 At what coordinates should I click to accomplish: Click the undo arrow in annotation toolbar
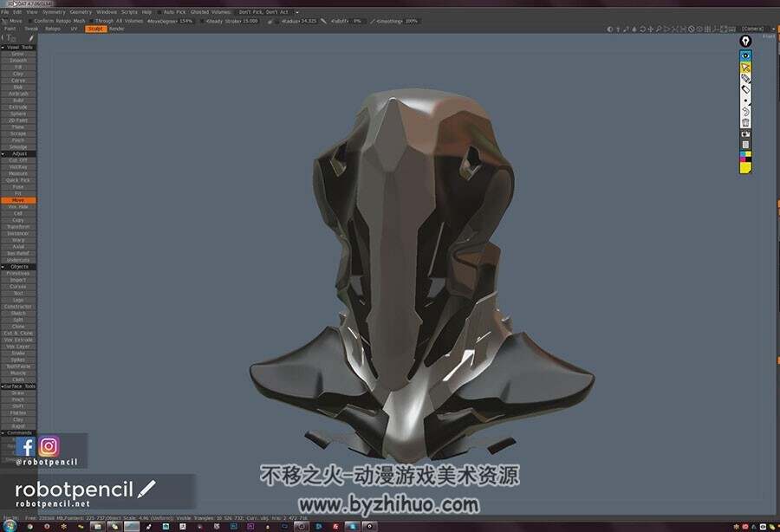point(745,112)
